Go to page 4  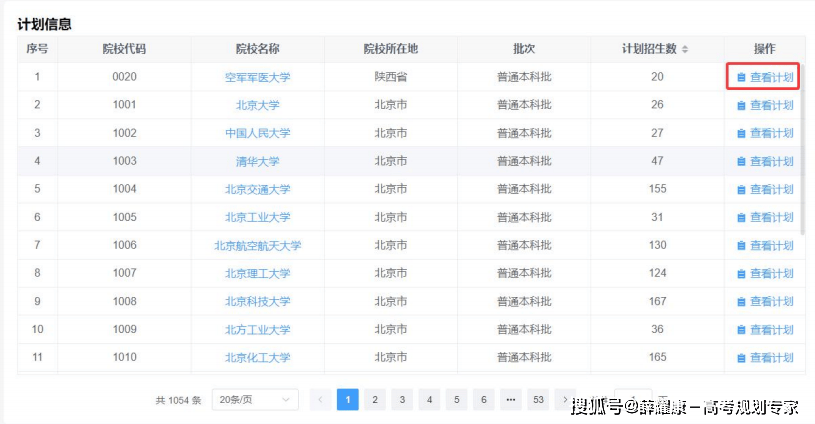429,400
